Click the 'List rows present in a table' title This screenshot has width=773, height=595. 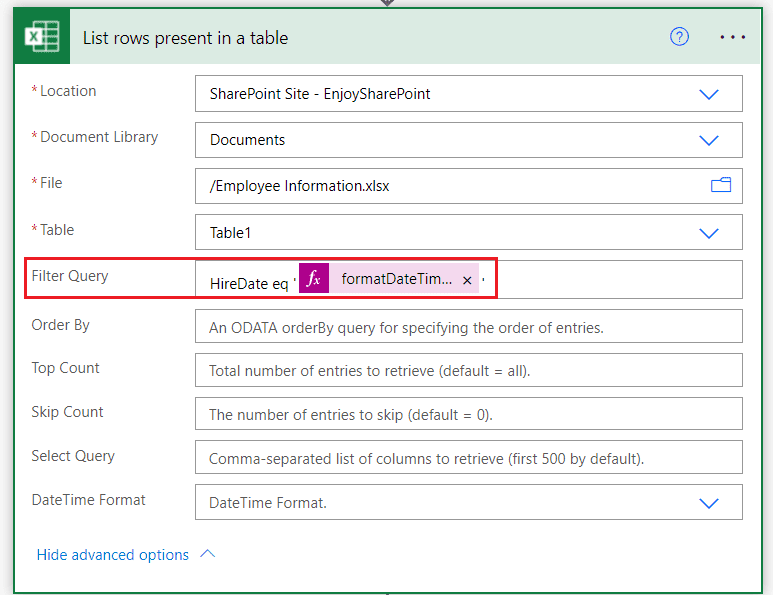(185, 38)
